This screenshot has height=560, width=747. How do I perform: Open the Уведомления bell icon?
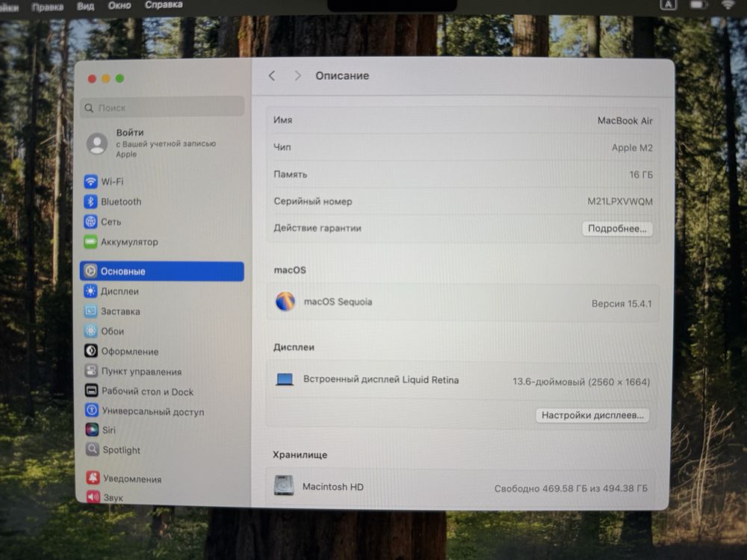(x=93, y=478)
